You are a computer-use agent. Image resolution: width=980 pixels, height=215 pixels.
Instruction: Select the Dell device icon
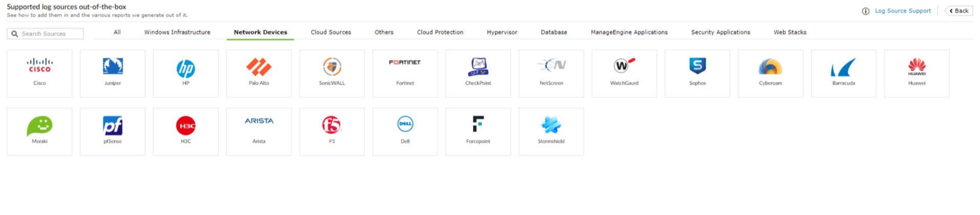[x=405, y=124]
